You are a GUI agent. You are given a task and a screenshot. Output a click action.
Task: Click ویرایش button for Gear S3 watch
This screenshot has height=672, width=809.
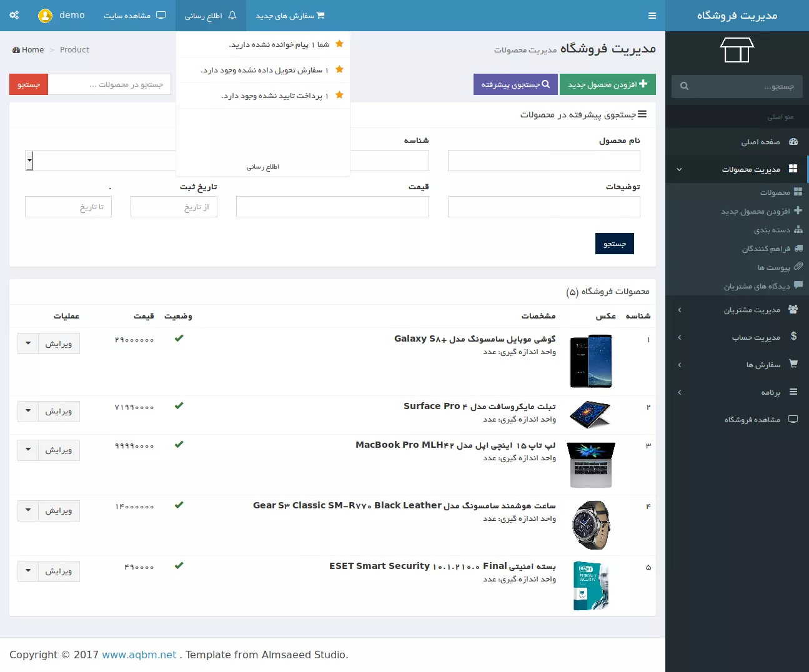tap(59, 510)
